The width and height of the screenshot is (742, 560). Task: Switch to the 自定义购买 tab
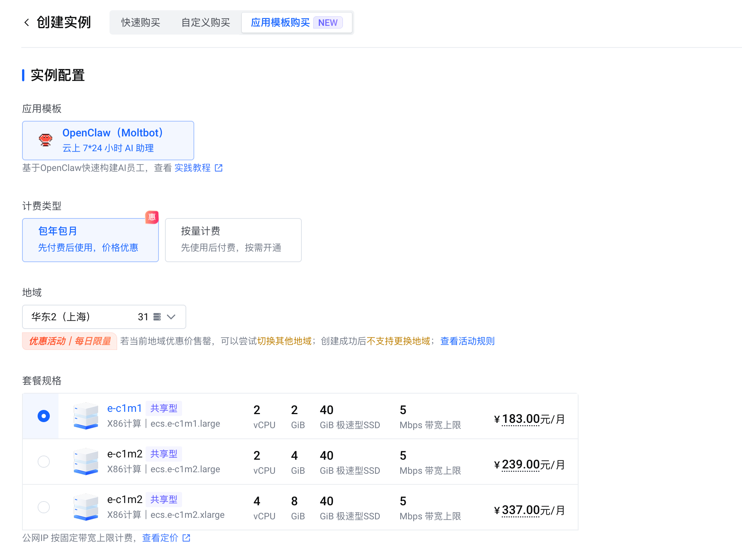coord(206,22)
